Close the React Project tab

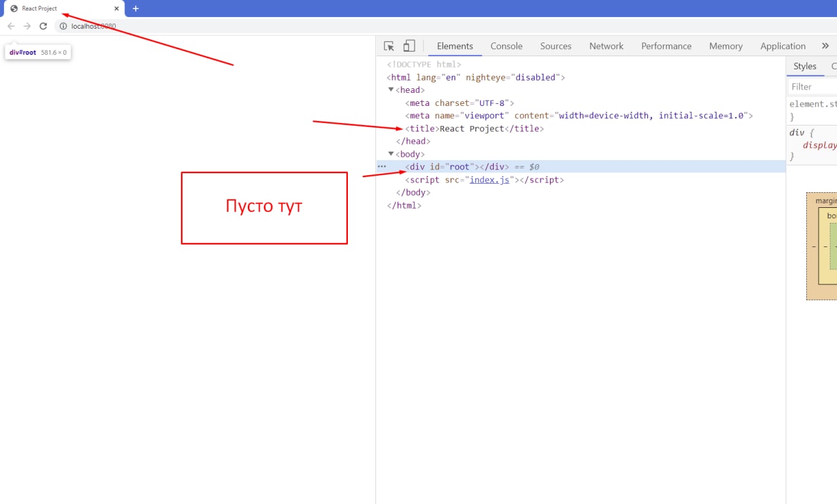(116, 8)
